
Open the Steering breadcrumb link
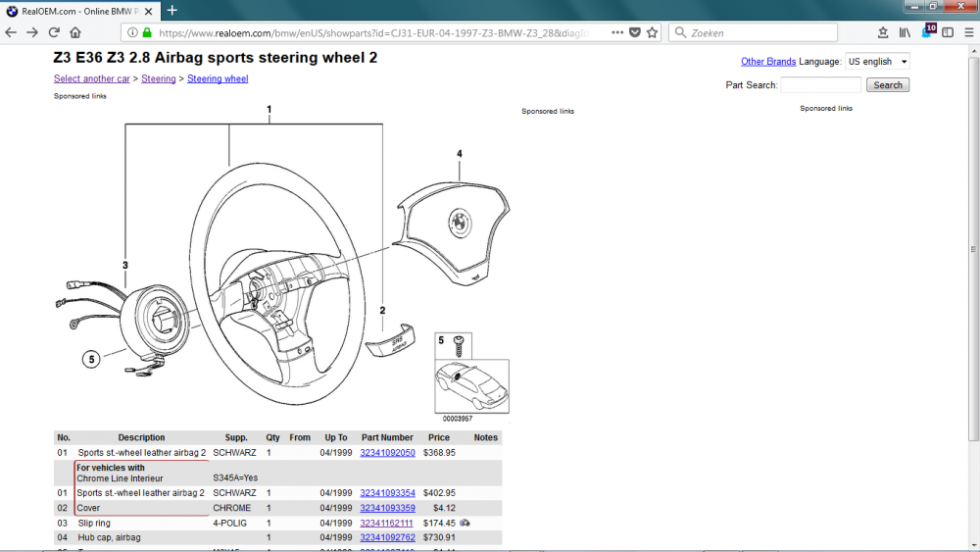coord(158,78)
